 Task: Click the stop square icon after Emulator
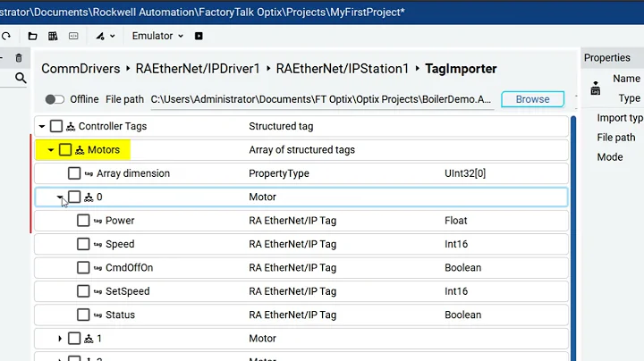pos(199,36)
